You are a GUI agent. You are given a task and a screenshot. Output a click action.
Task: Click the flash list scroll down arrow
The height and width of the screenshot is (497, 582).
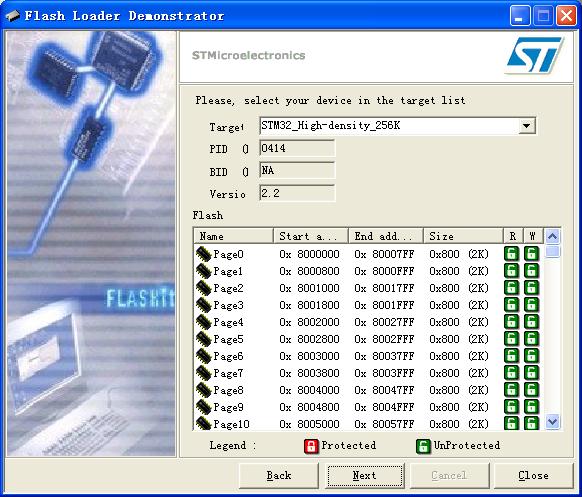click(x=553, y=422)
